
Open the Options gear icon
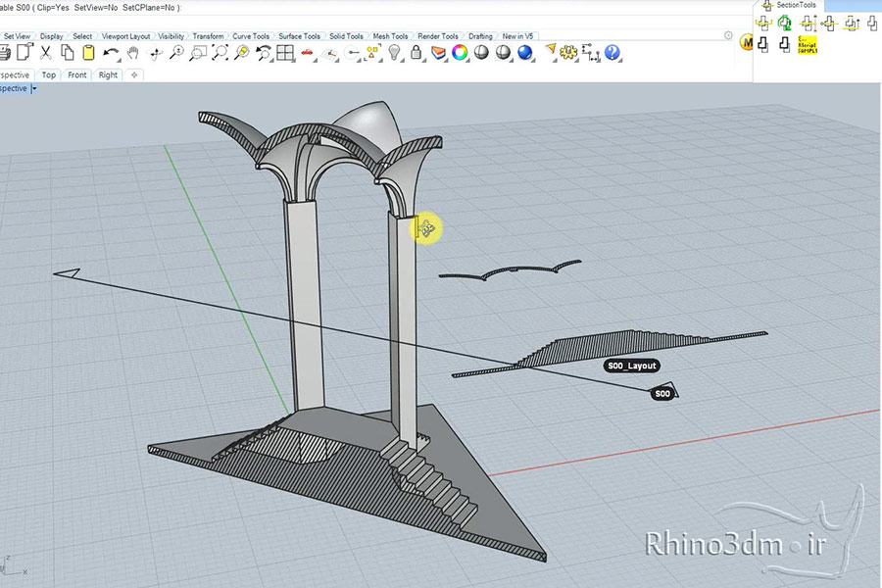click(x=568, y=53)
